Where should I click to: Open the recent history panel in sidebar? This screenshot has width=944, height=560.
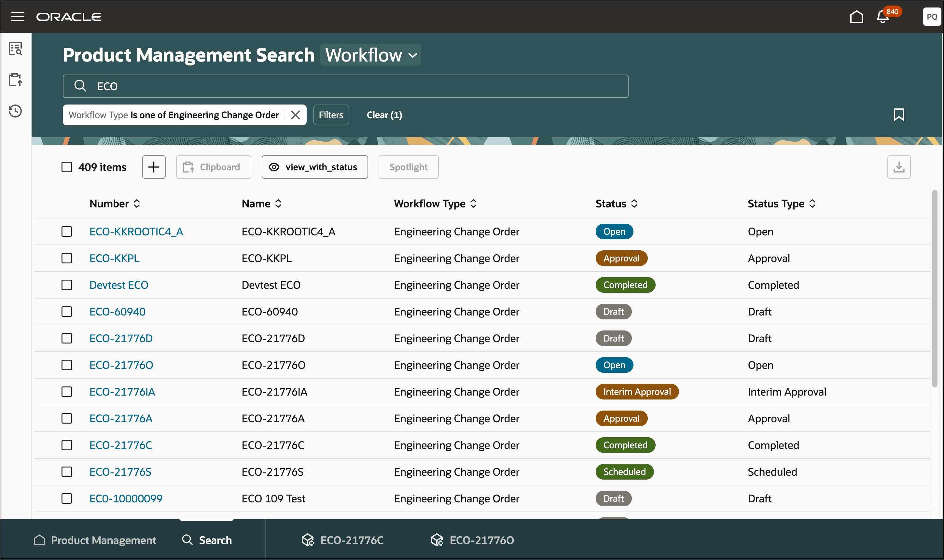pyautogui.click(x=16, y=111)
